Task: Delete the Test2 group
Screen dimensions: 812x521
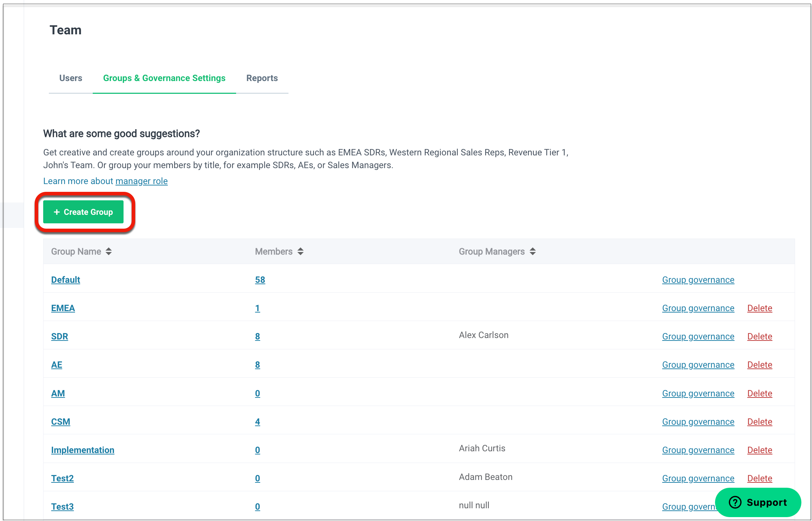Action: [760, 478]
